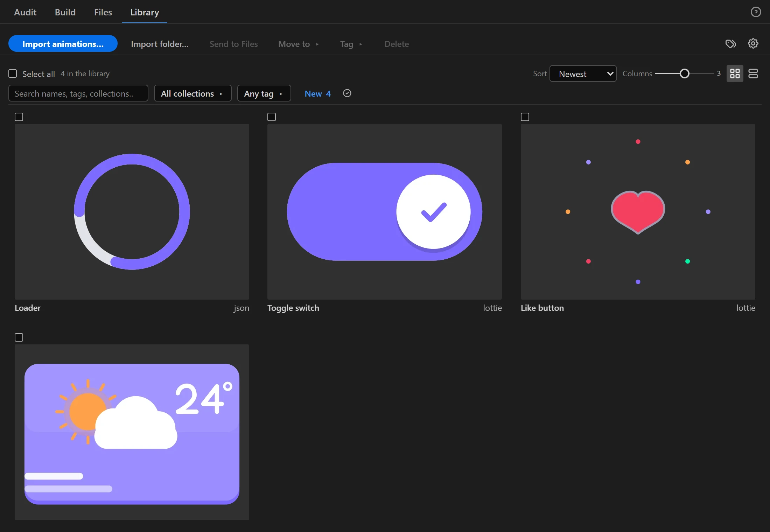The image size is (770, 532).
Task: Focus the search names, tags, collections field
Action: point(78,93)
